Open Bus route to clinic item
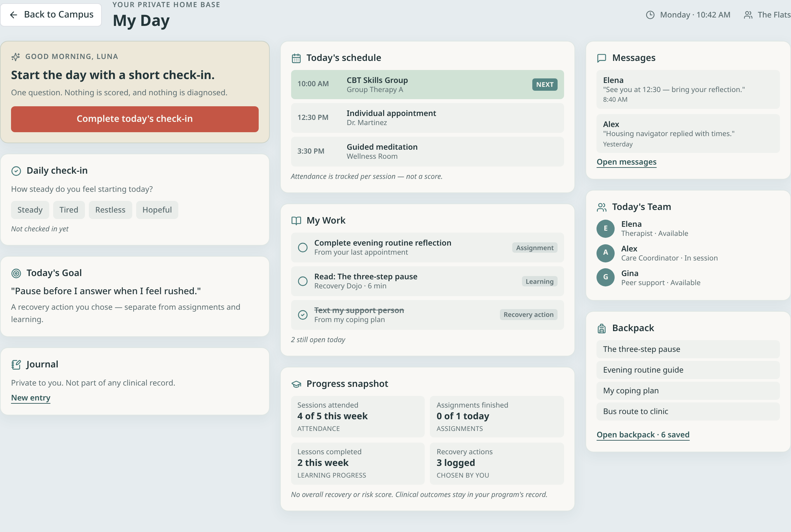This screenshot has width=791, height=532. pyautogui.click(x=688, y=411)
